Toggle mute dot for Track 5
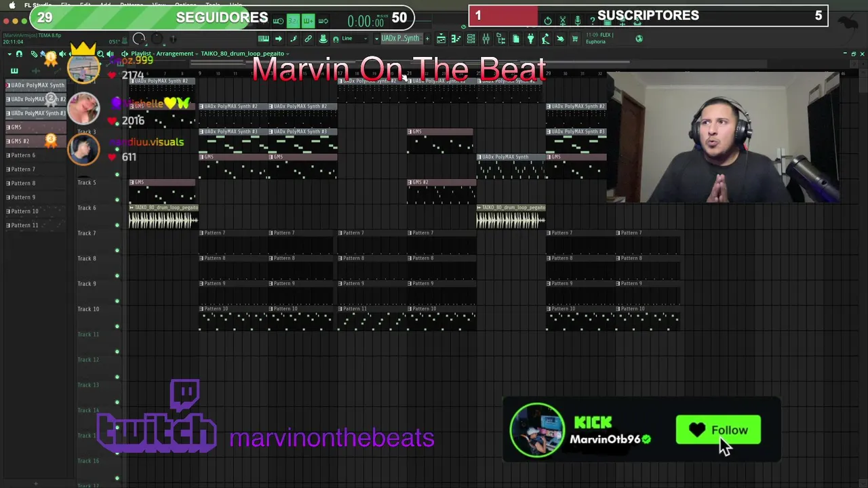 (117, 200)
